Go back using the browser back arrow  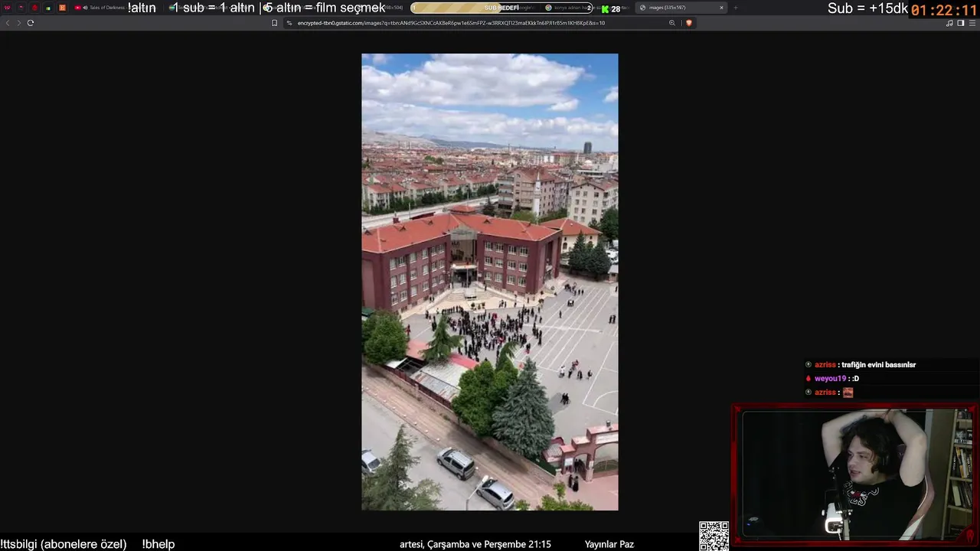(8, 23)
